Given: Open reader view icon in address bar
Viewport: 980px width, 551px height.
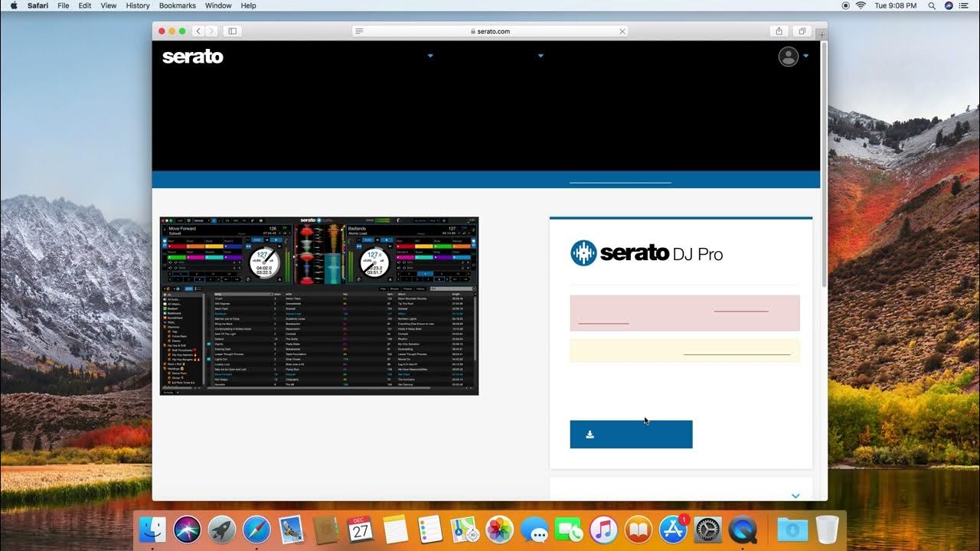Looking at the screenshot, I should pos(359,31).
